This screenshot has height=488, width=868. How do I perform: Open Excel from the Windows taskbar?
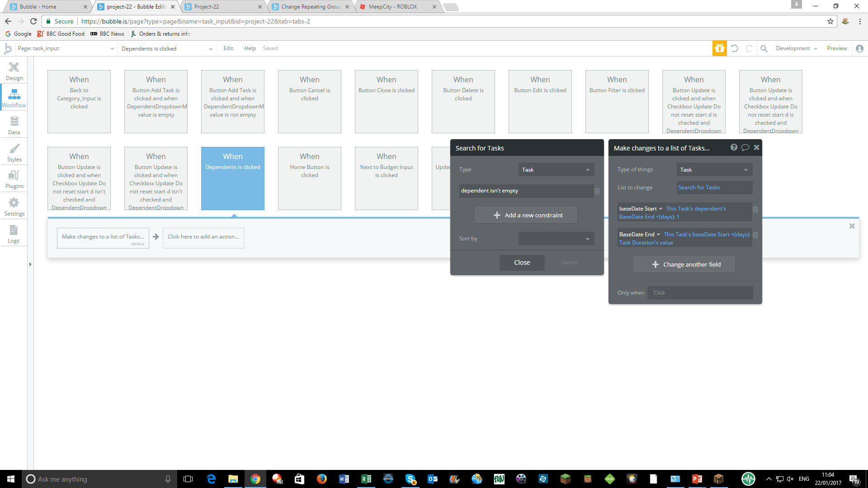(366, 479)
